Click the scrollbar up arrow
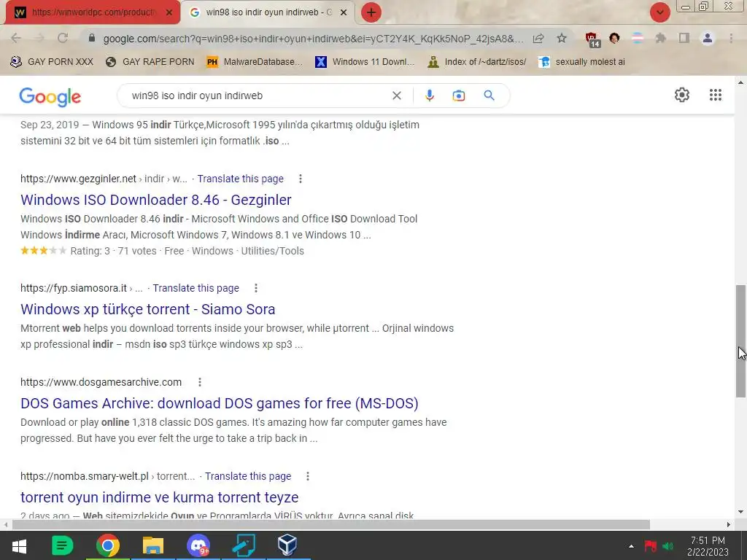 740,82
